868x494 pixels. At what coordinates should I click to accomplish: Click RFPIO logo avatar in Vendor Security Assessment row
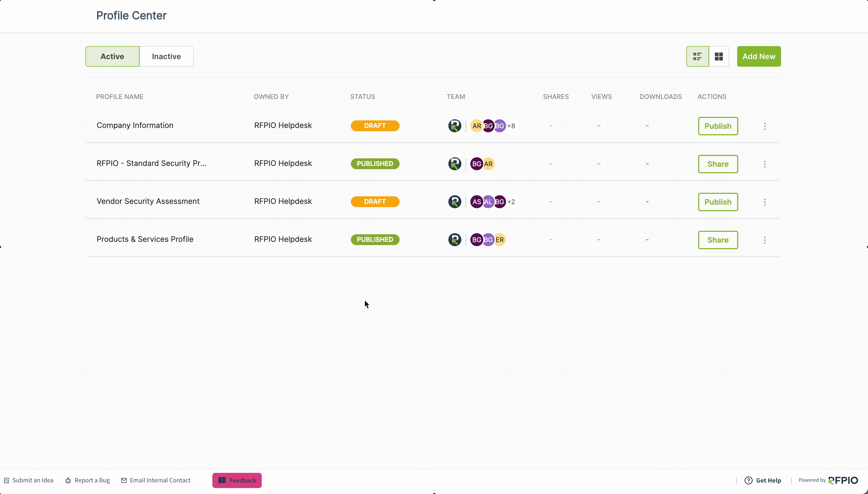[x=455, y=202]
